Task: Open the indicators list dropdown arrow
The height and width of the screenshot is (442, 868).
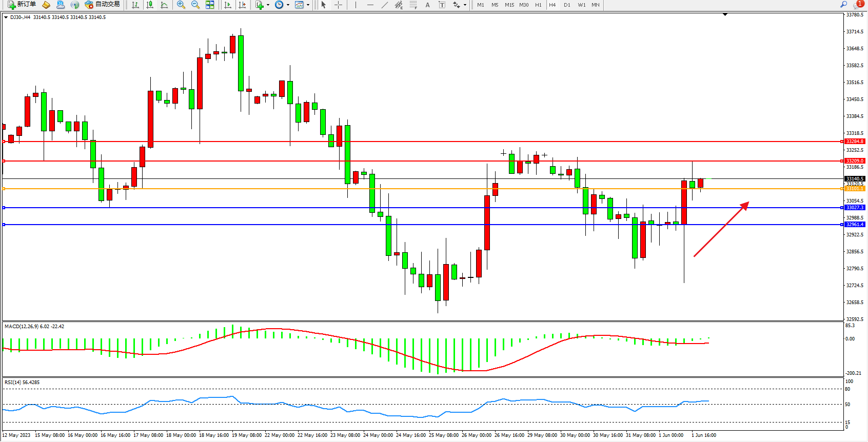Action: pos(268,5)
